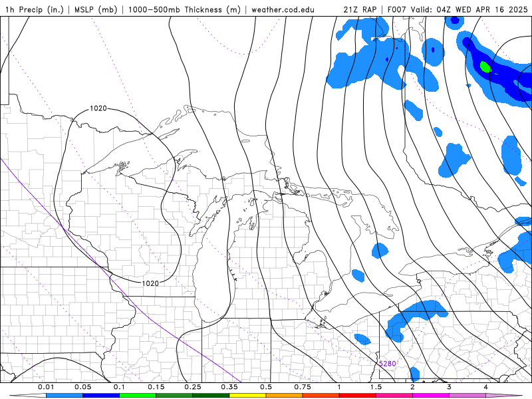Click the purple 5280 thickness label
This screenshot has height=399, width=532.
point(387,364)
